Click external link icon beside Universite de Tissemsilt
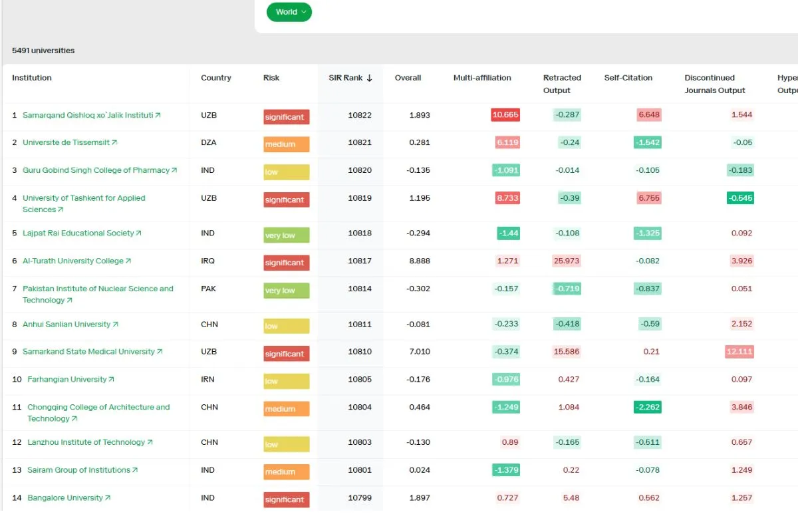798x532 pixels. [114, 143]
